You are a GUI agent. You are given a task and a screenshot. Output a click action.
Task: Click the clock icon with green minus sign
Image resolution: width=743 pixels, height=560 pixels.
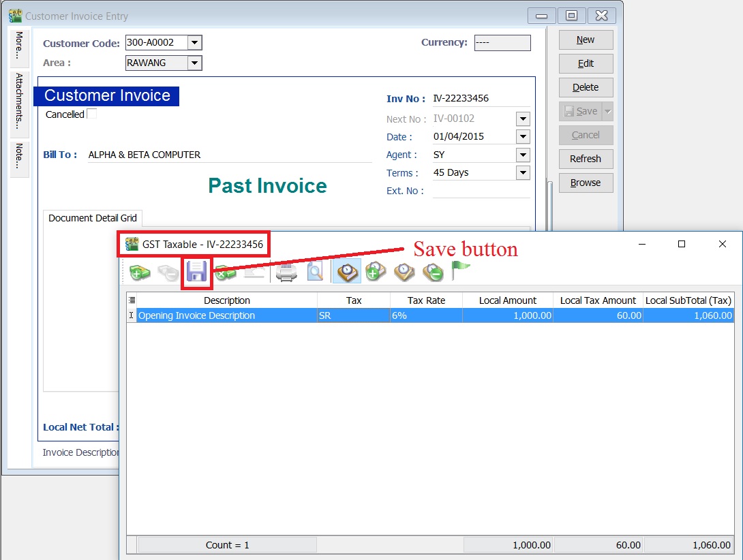click(x=433, y=271)
